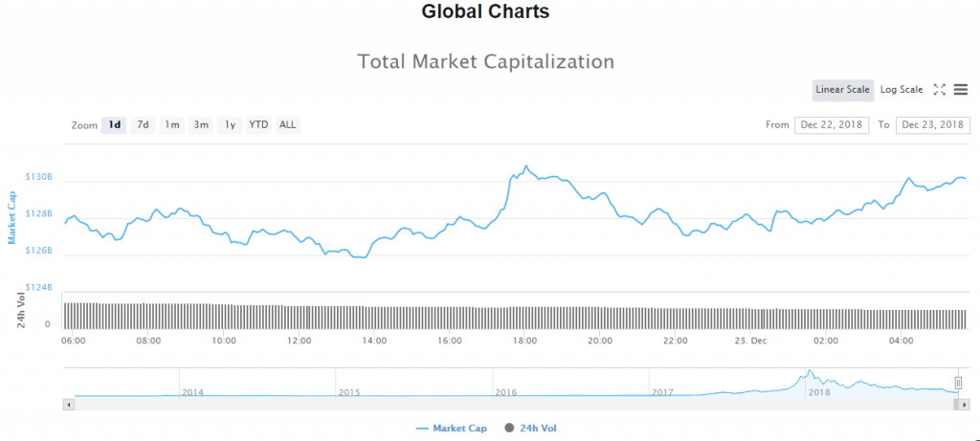This screenshot has width=980, height=441.
Task: Set zoom to 1m
Action: click(x=172, y=125)
